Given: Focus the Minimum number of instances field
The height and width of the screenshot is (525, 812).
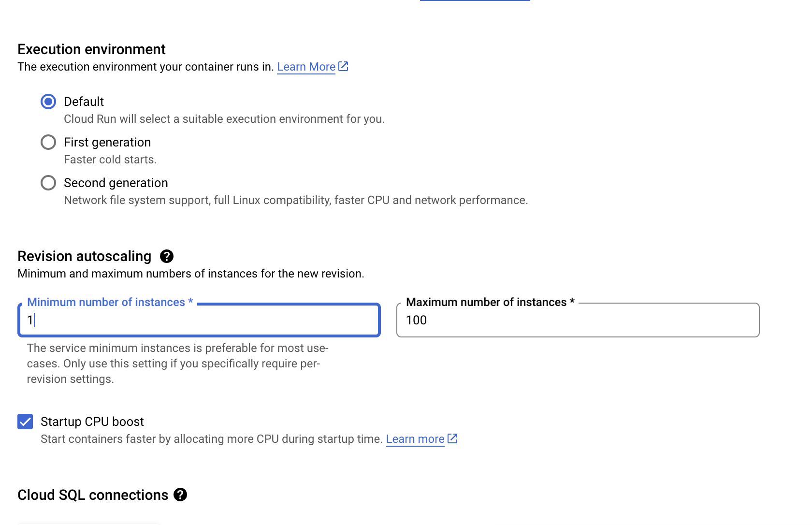Looking at the screenshot, I should pos(199,320).
